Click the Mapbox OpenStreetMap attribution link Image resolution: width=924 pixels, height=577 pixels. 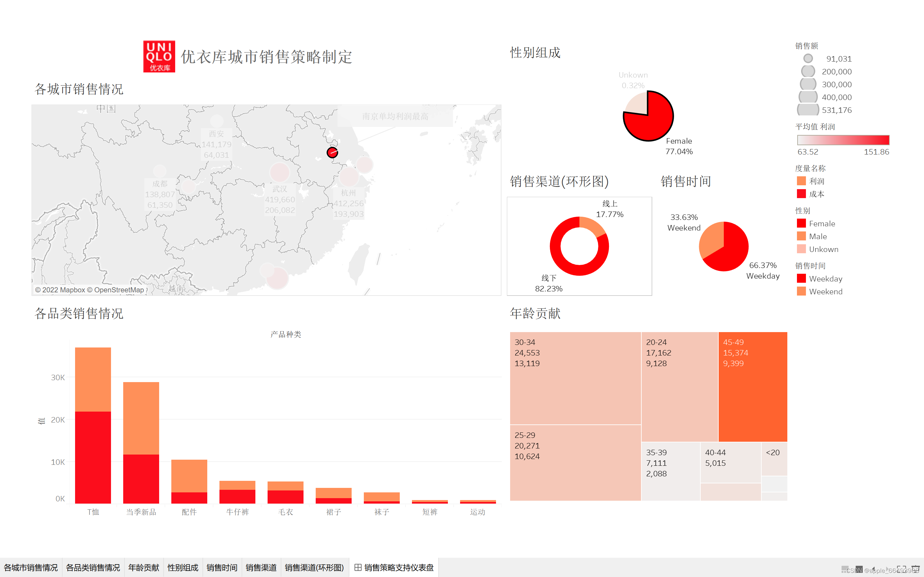pos(89,290)
